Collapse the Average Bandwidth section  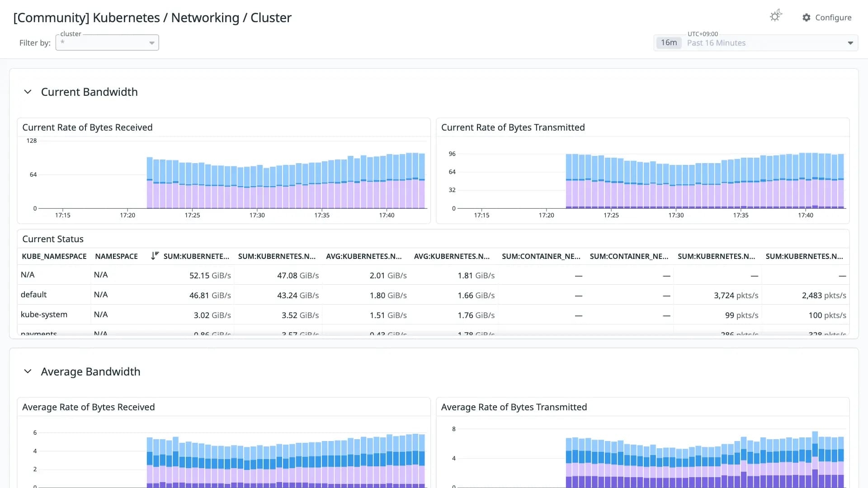(28, 371)
